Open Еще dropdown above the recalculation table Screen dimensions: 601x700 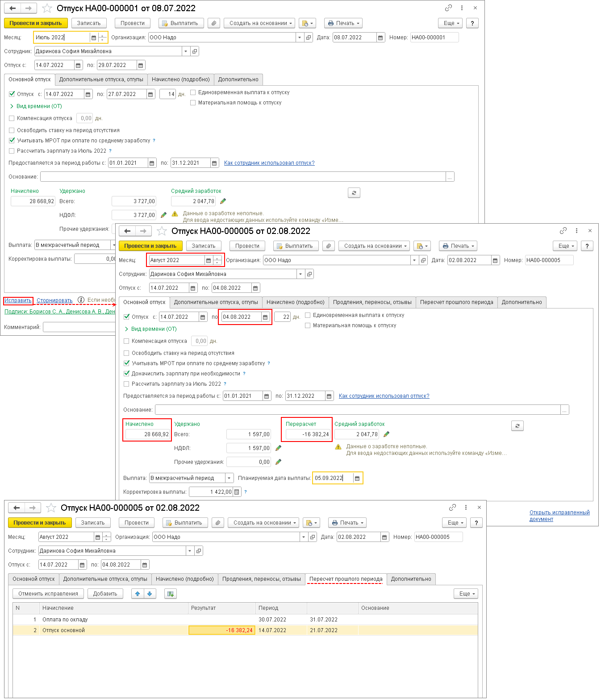[x=466, y=594]
